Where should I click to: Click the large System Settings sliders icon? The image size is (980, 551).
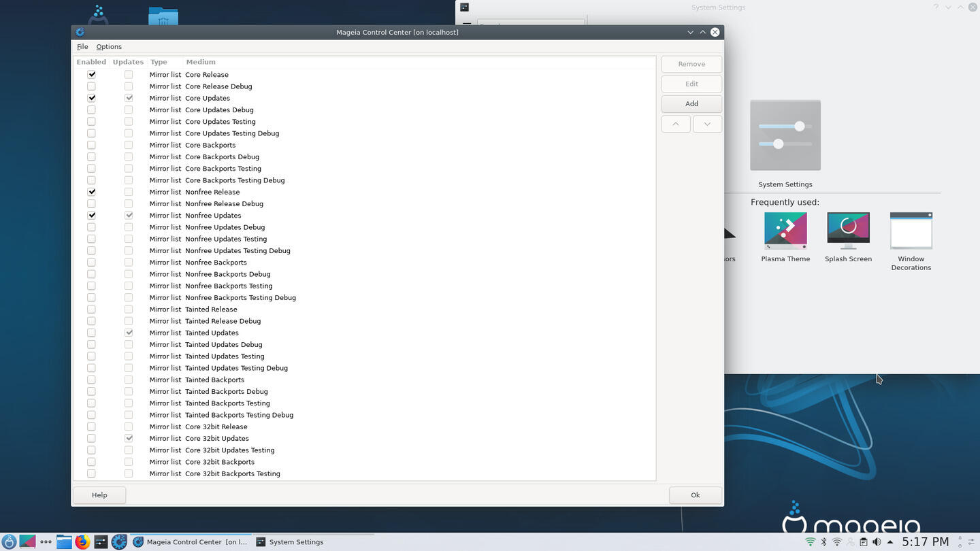pos(785,135)
